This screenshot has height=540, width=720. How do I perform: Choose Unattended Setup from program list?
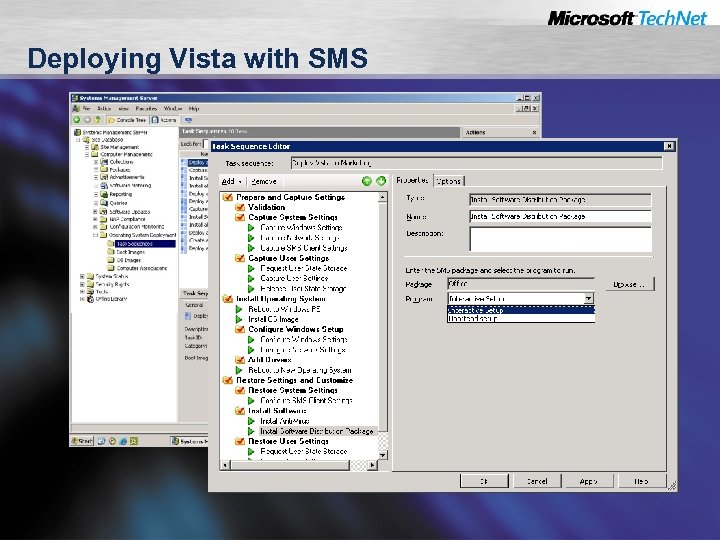click(521, 318)
